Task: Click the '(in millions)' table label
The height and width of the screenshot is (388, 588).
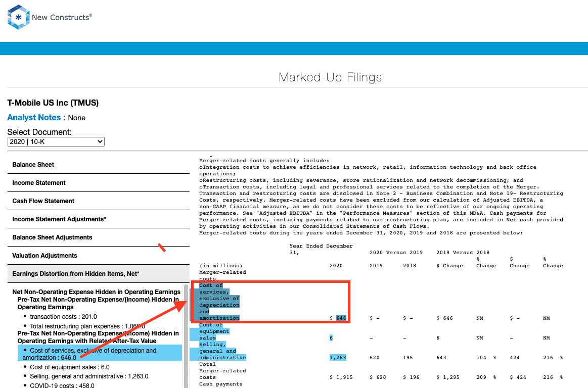Action: (x=221, y=266)
